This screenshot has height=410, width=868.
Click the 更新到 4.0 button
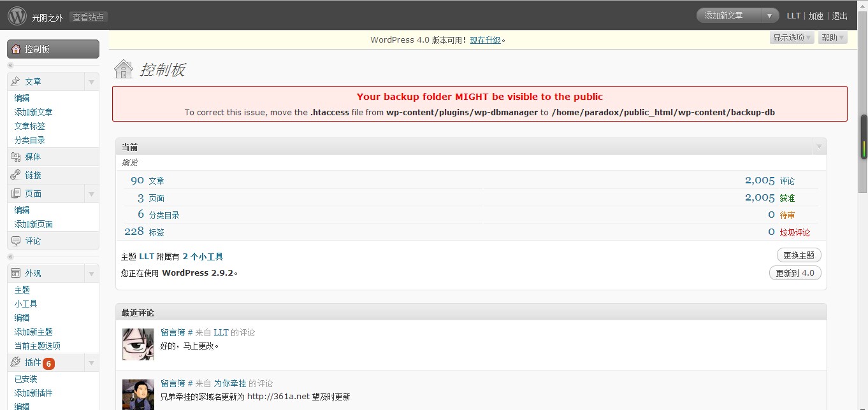click(x=795, y=273)
